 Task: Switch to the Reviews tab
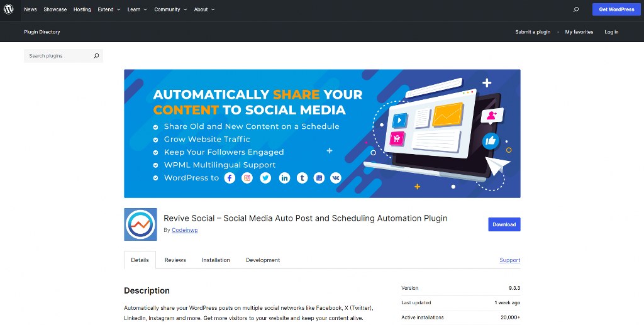(175, 260)
